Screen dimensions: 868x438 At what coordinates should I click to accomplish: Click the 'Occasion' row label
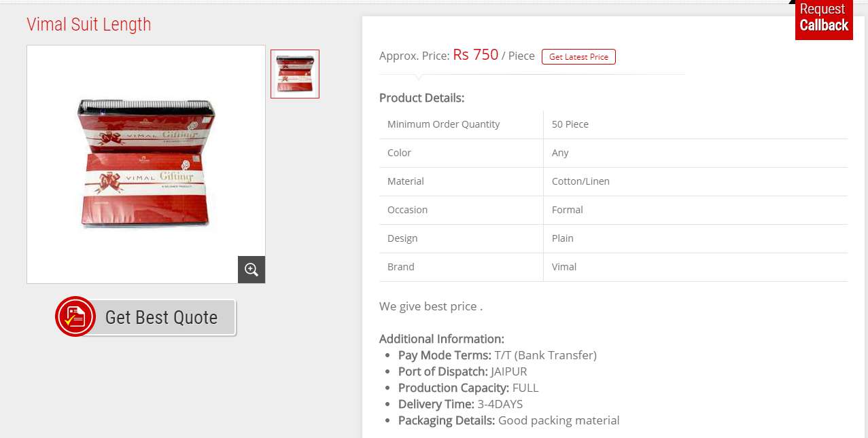click(407, 210)
